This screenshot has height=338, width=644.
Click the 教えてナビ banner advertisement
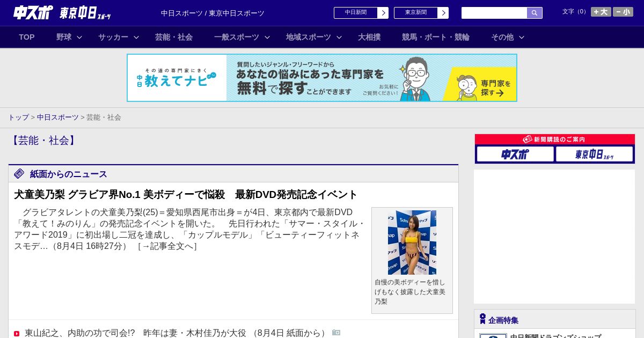[x=322, y=78]
